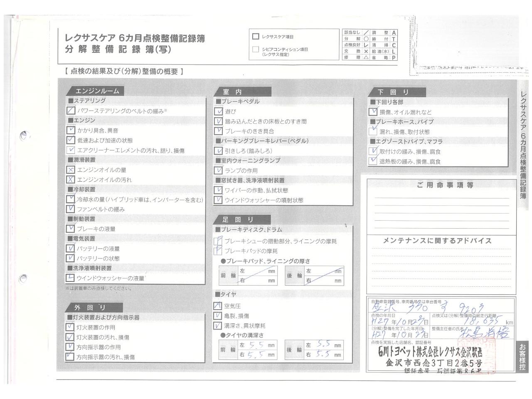
Task: Click the 空気圧 tire checkbox
Action: click(217, 306)
